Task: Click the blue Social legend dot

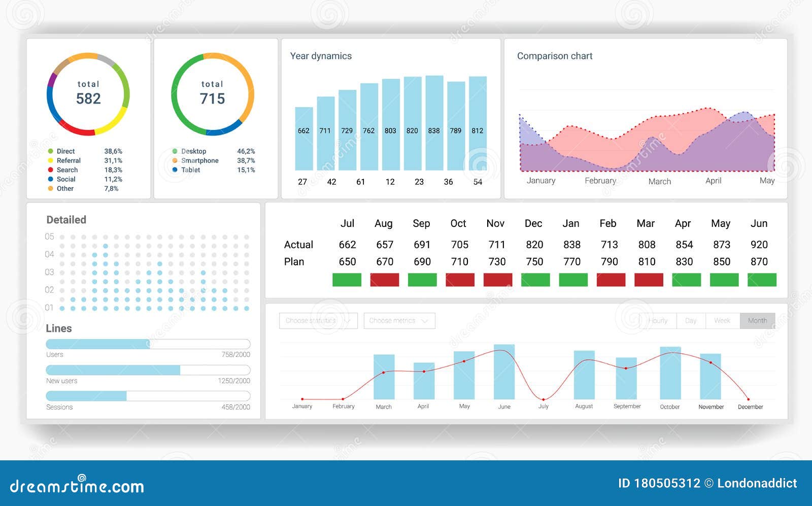Action: tap(49, 179)
